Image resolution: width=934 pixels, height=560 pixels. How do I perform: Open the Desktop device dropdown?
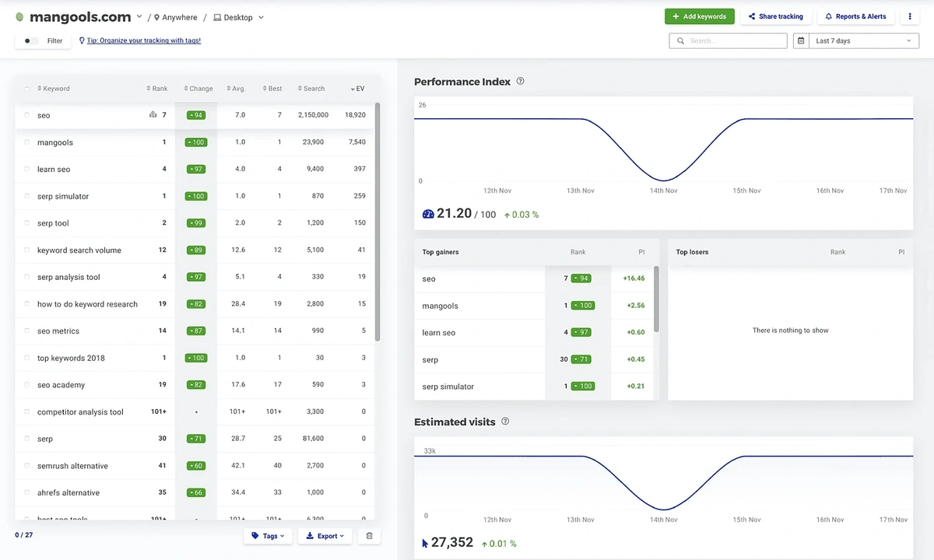coord(238,17)
